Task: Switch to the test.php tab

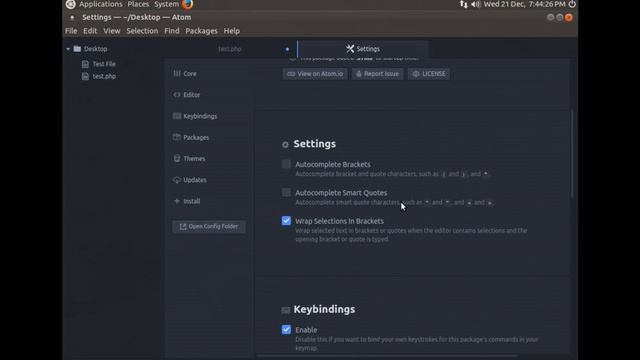Action: [x=230, y=49]
